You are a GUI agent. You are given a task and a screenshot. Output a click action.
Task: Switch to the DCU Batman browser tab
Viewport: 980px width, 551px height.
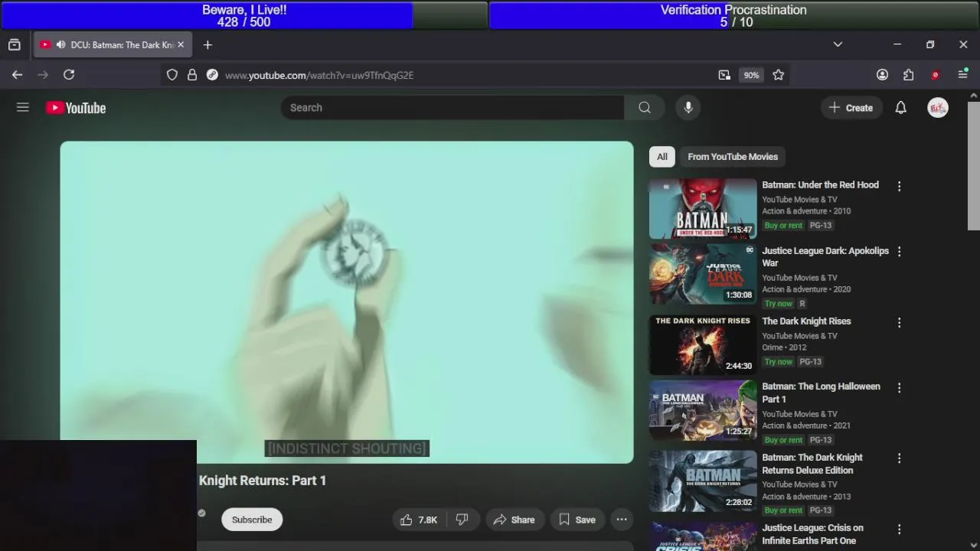(x=112, y=45)
